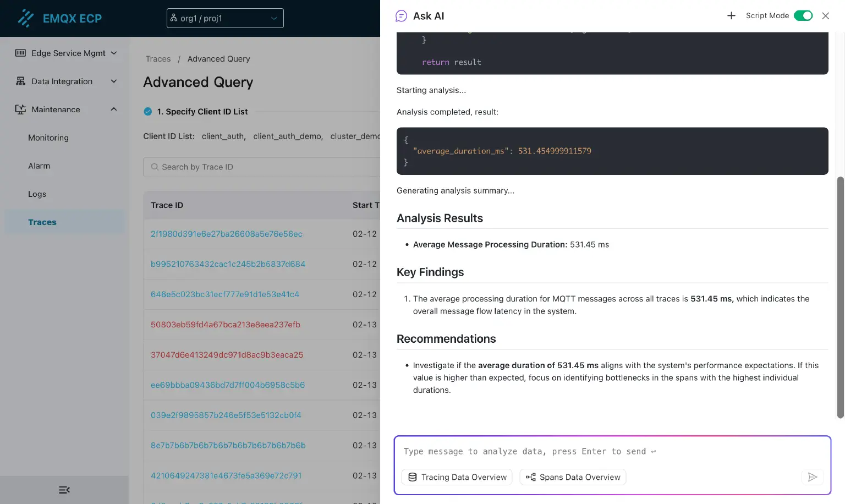Close the Ask AI panel
Image resolution: width=845 pixels, height=504 pixels.
coord(825,16)
